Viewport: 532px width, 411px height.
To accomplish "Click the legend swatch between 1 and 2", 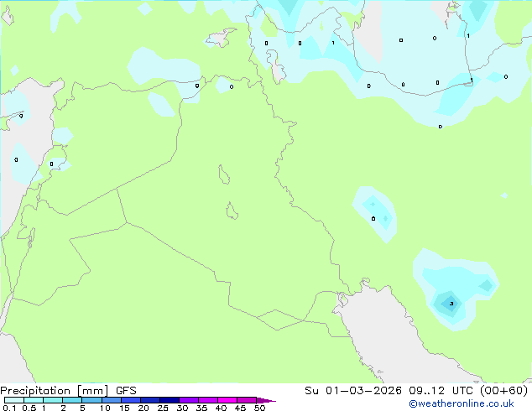I will click(53, 400).
